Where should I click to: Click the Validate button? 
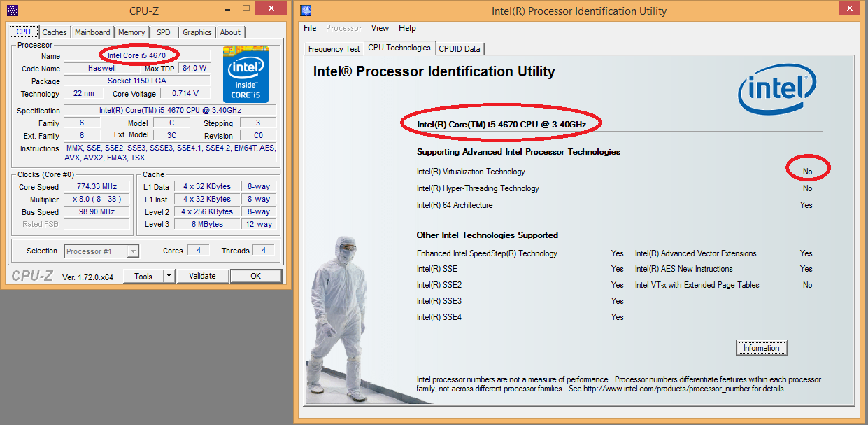(202, 276)
